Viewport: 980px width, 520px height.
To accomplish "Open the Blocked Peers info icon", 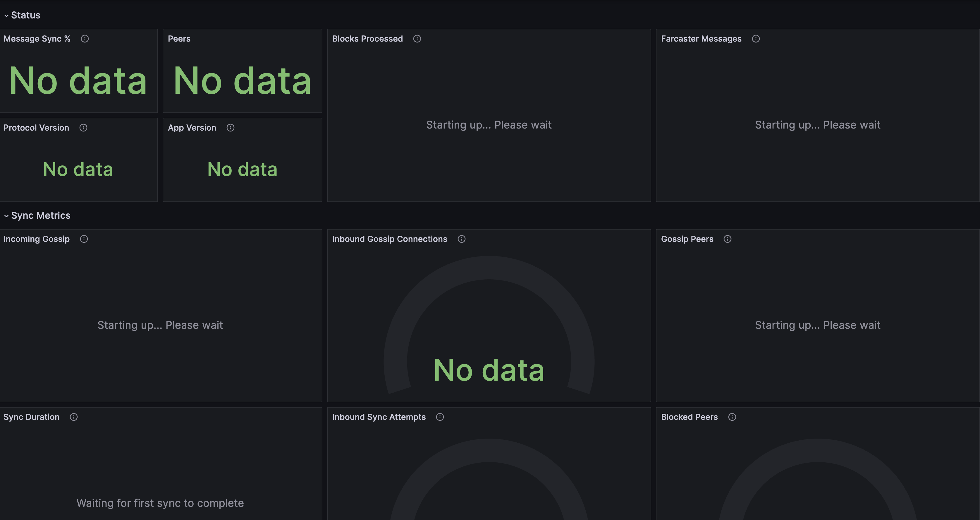I will 732,417.
